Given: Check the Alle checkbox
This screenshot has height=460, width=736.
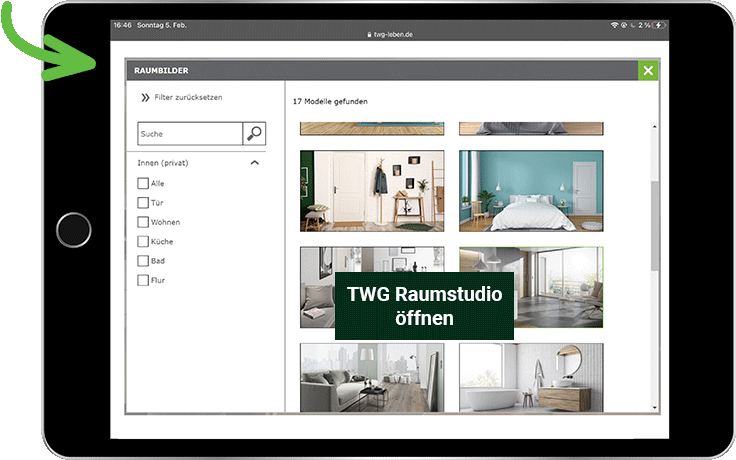Looking at the screenshot, I should click(x=143, y=183).
